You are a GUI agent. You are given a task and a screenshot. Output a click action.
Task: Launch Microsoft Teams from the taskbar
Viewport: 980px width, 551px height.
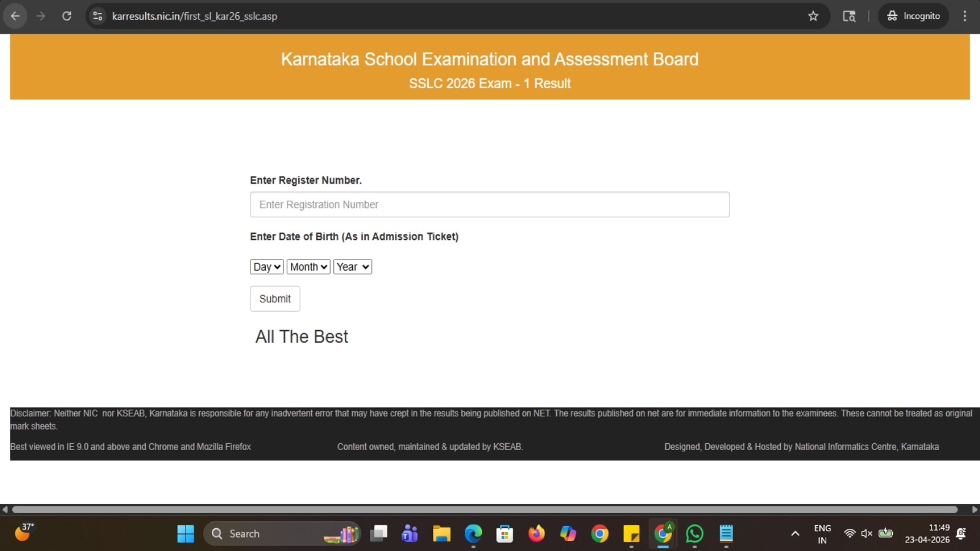click(410, 534)
